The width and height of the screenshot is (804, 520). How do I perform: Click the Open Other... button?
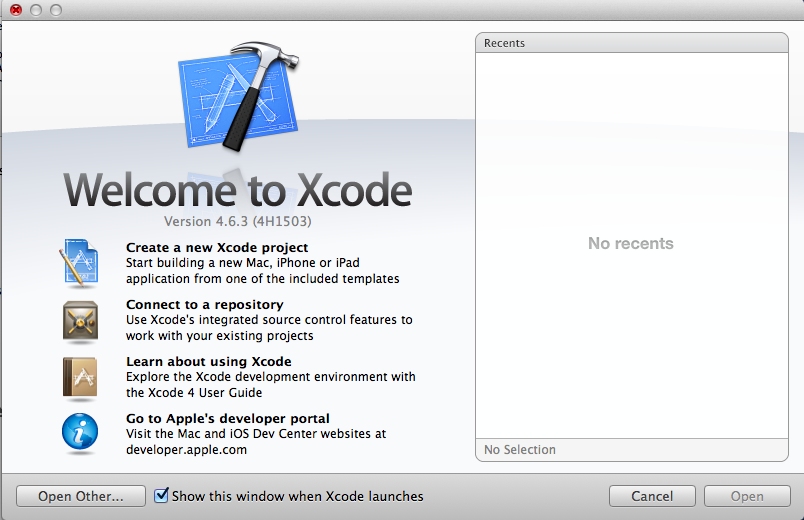click(81, 496)
